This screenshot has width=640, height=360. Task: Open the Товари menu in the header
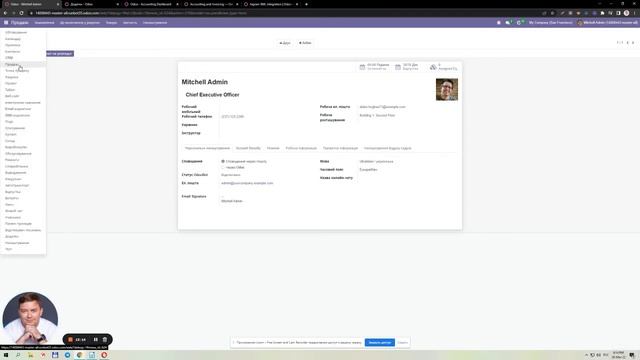(111, 22)
